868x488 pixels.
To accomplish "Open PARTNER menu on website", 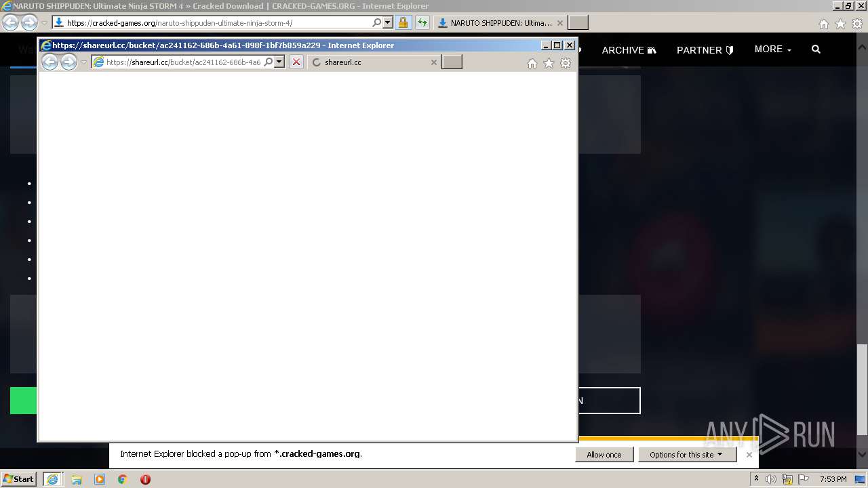I will tap(705, 49).
